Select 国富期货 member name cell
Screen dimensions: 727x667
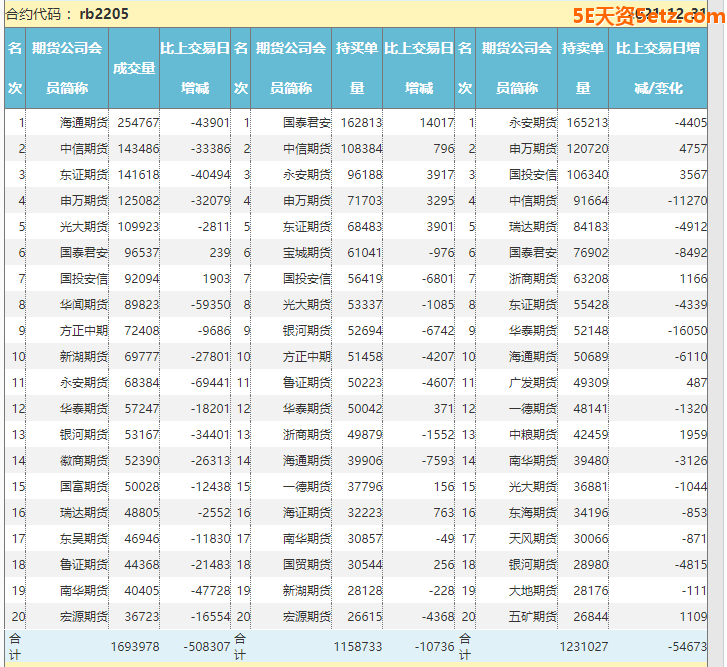pyautogui.click(x=81, y=486)
